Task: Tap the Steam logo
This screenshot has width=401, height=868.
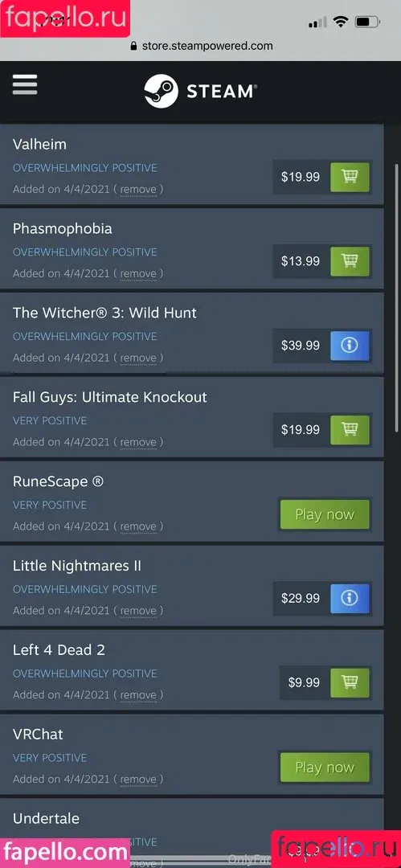Action: [201, 92]
